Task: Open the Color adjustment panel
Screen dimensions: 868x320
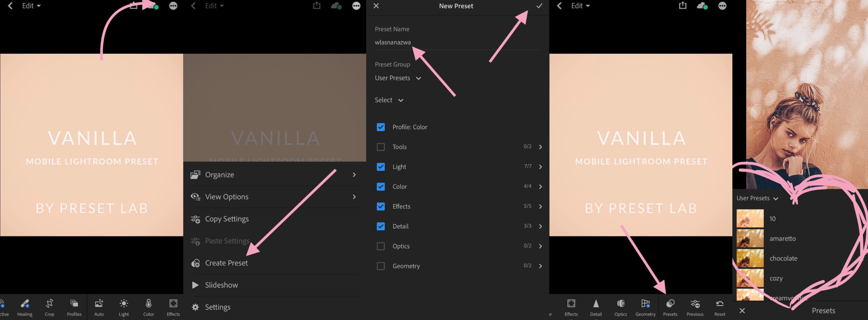Action: [148, 306]
